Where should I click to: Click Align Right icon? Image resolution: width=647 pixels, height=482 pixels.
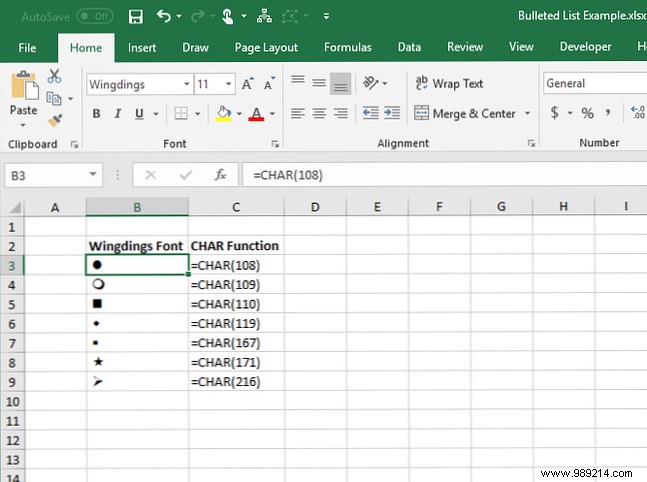pos(340,113)
